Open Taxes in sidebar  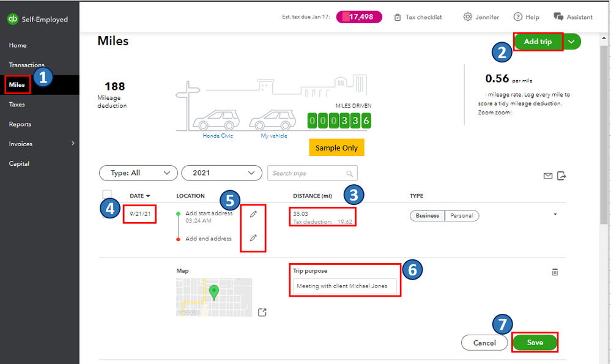(17, 105)
